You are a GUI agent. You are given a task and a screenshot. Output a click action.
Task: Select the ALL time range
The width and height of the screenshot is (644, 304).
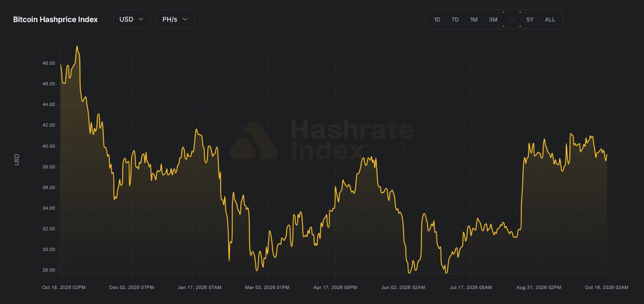click(x=550, y=20)
